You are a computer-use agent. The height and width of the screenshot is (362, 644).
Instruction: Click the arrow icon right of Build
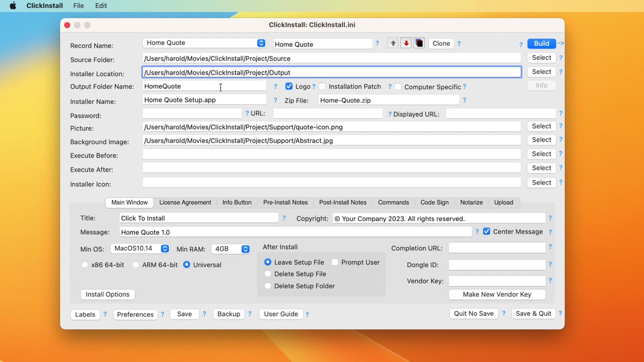(560, 43)
